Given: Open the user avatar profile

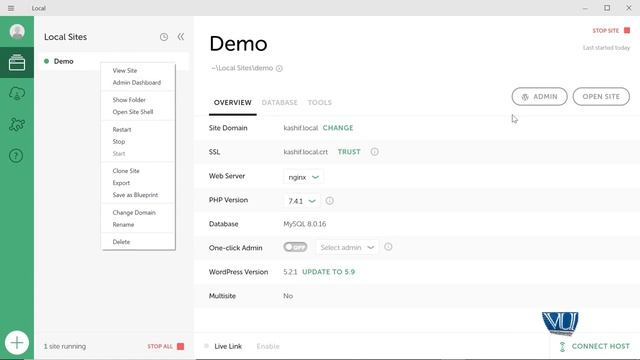Looking at the screenshot, I should tap(17, 31).
